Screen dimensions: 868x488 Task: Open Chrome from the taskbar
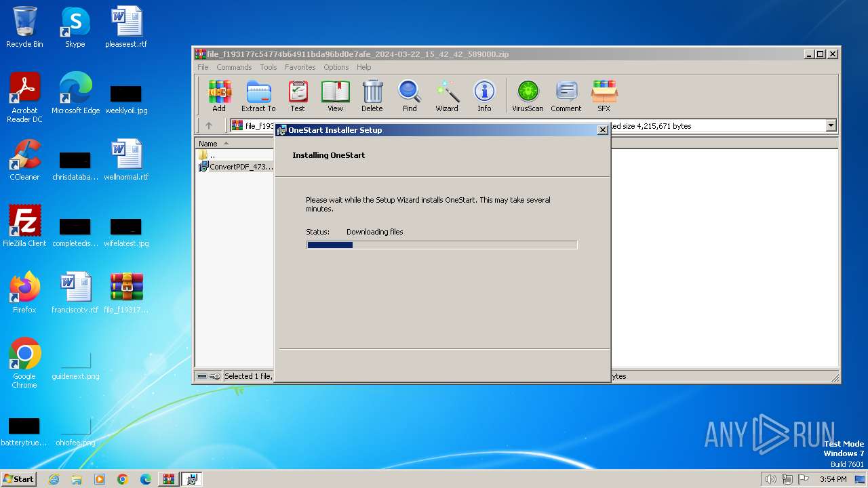(x=123, y=479)
